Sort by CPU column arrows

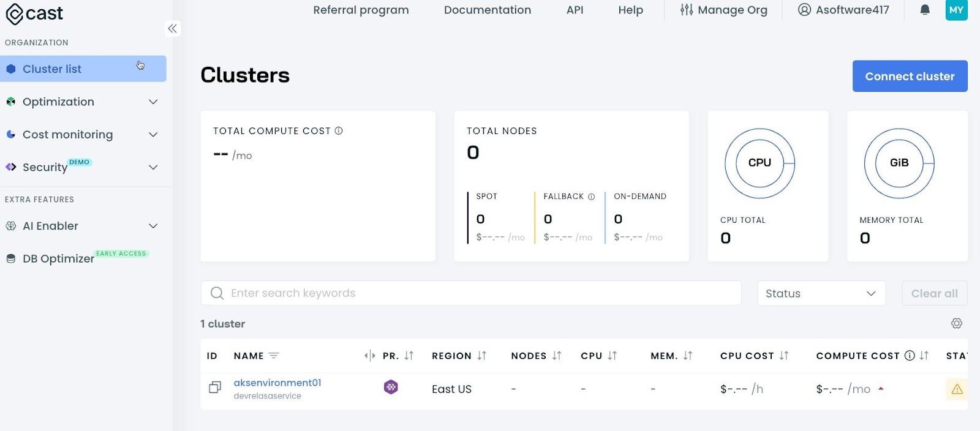click(612, 356)
